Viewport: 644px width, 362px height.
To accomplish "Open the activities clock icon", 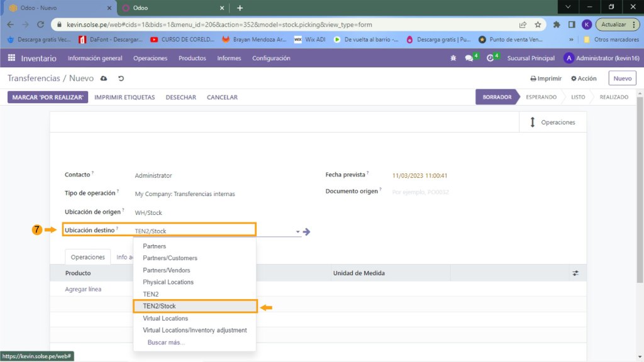I will point(490,58).
